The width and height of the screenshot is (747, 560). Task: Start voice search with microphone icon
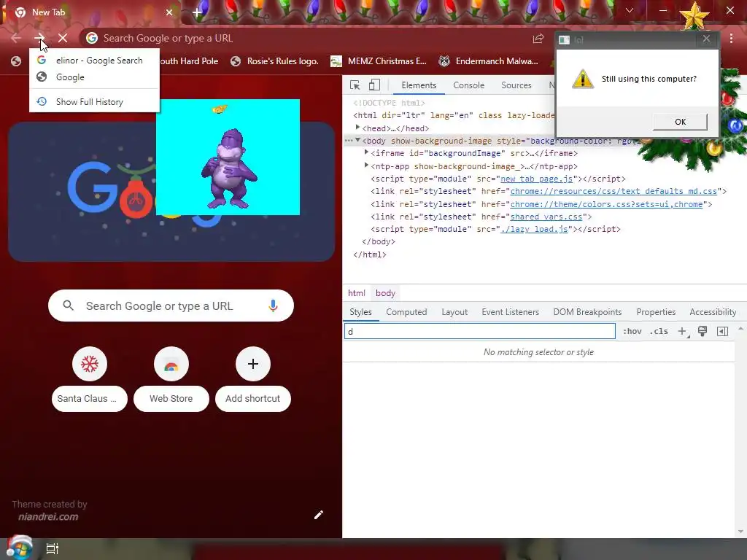click(273, 306)
